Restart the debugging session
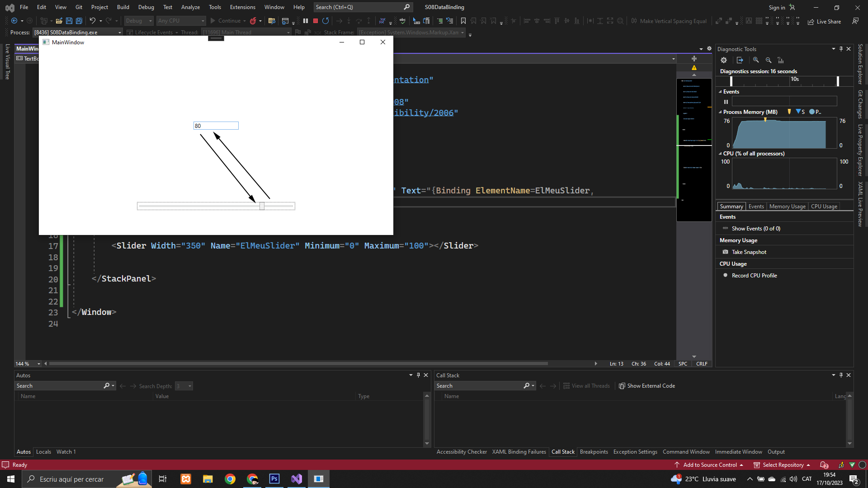Screen dimensions: 868x488 pyautogui.click(x=325, y=21)
